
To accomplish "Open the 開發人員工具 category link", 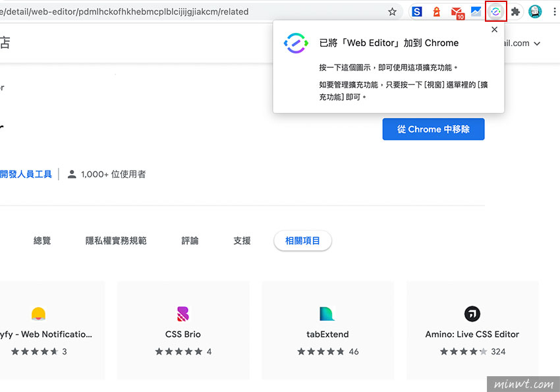I will pos(26,174).
